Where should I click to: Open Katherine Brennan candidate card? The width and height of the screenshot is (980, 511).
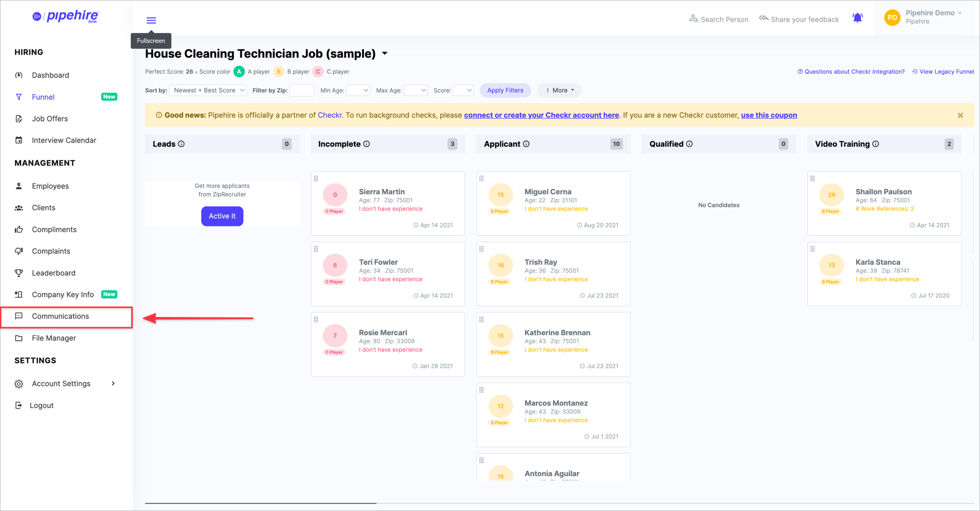554,344
